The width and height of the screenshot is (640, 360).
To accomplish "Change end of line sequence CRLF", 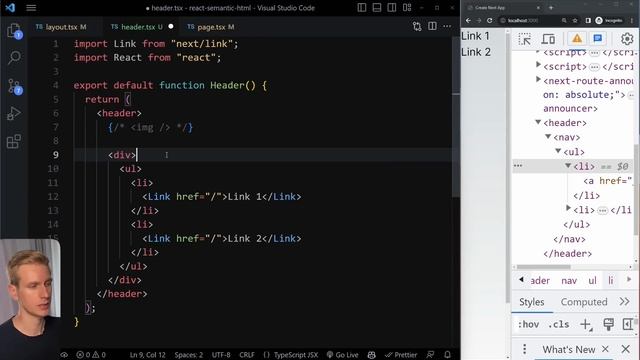I will tap(247, 355).
